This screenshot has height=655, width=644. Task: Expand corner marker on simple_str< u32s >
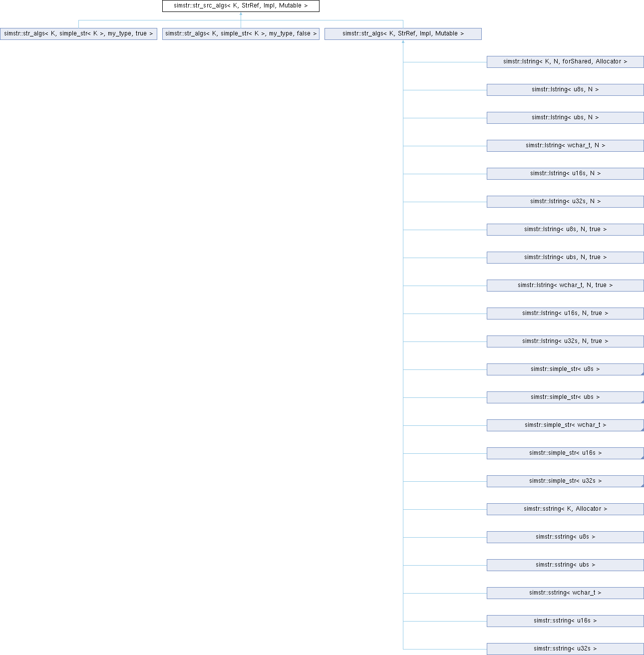click(x=642, y=485)
